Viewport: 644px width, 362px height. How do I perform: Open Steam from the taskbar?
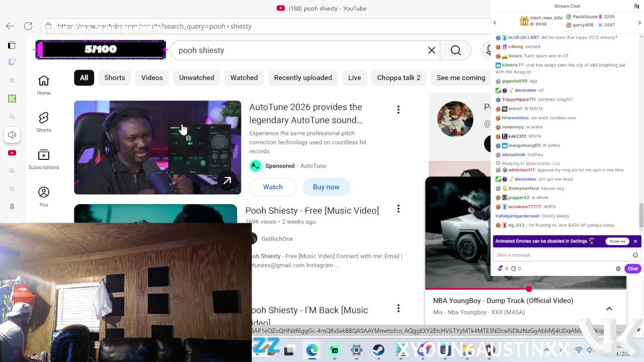(378, 350)
